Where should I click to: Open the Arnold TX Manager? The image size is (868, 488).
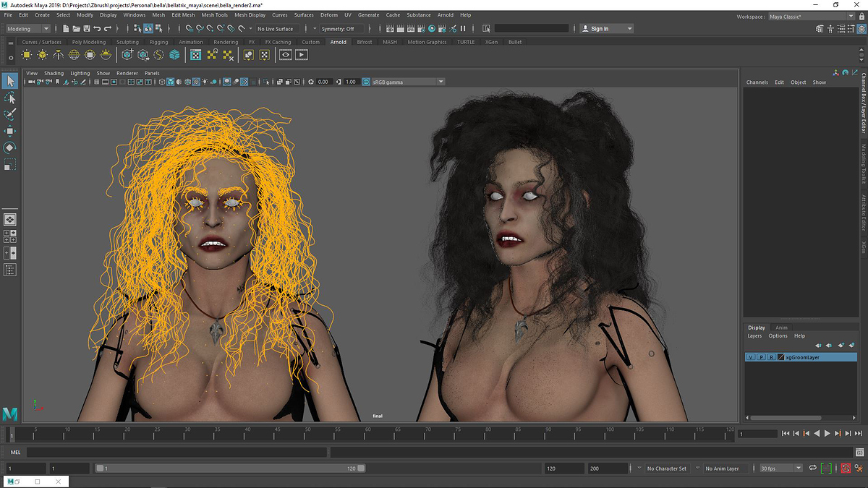(195, 54)
